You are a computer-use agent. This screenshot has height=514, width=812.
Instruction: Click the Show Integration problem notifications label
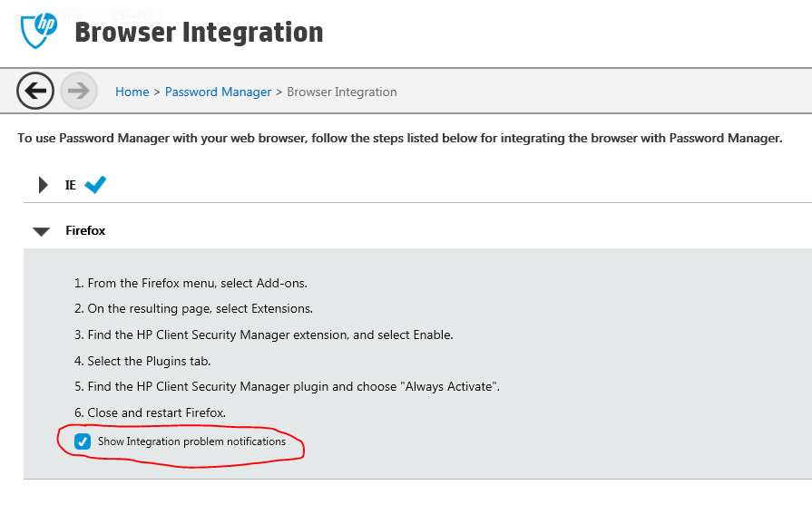tap(191, 441)
